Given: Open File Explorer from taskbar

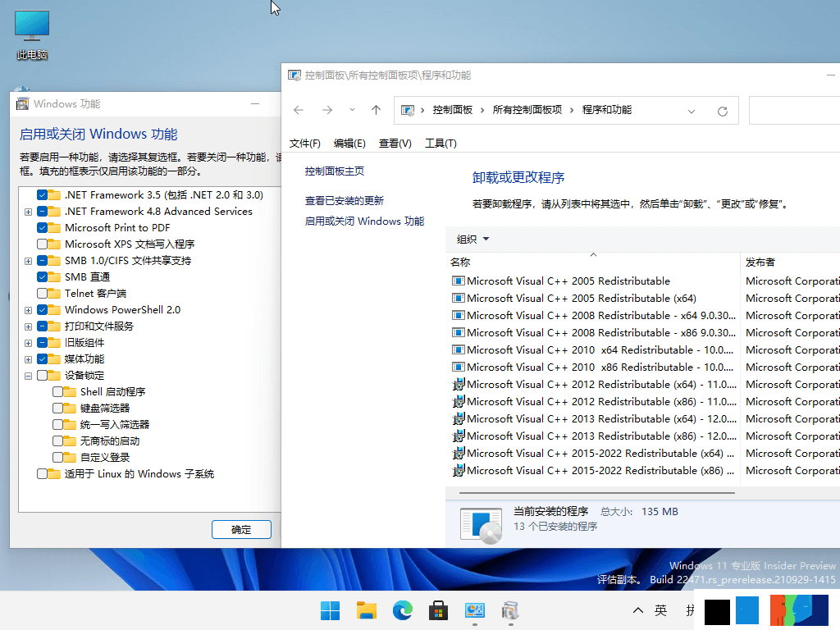Looking at the screenshot, I should (367, 610).
